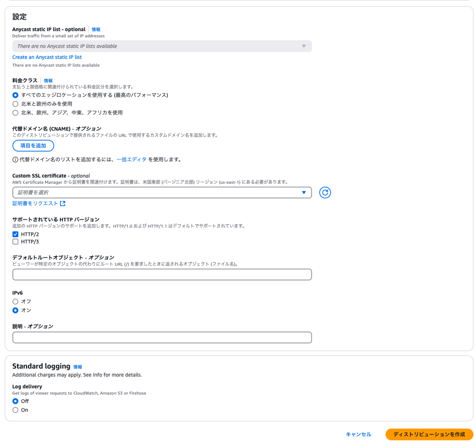
Task: Click the 設定 section heading
Action: [x=19, y=17]
